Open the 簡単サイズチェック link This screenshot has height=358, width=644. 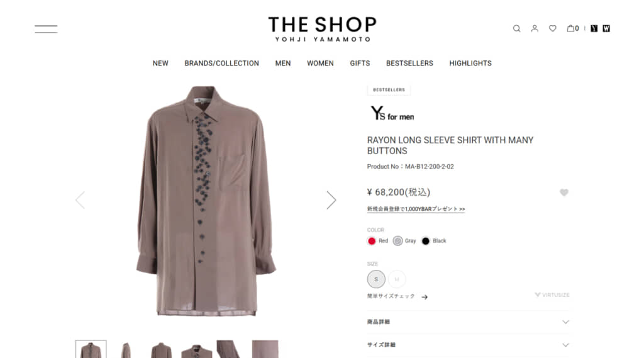tap(397, 296)
